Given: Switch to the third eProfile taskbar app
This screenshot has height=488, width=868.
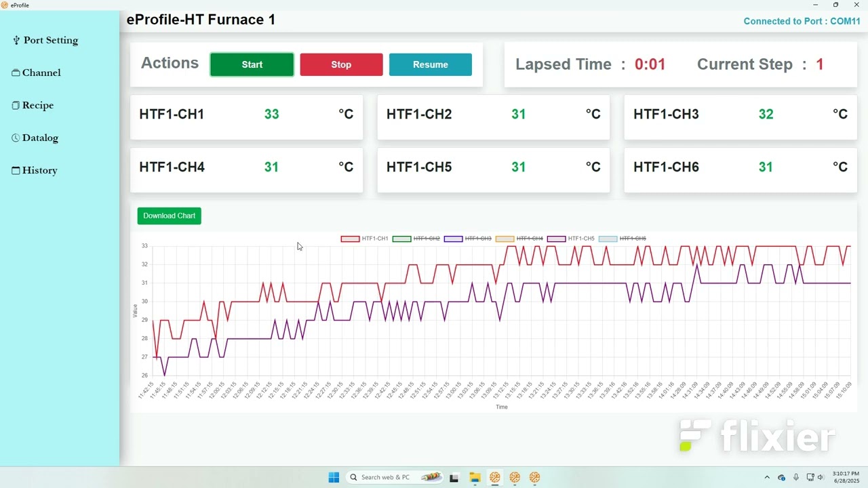Looking at the screenshot, I should coord(535,477).
